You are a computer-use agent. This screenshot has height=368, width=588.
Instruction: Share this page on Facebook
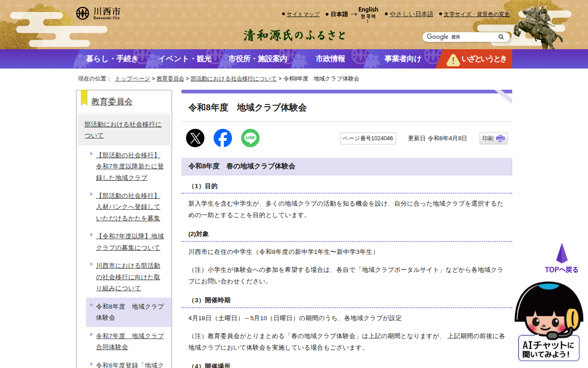click(x=223, y=138)
